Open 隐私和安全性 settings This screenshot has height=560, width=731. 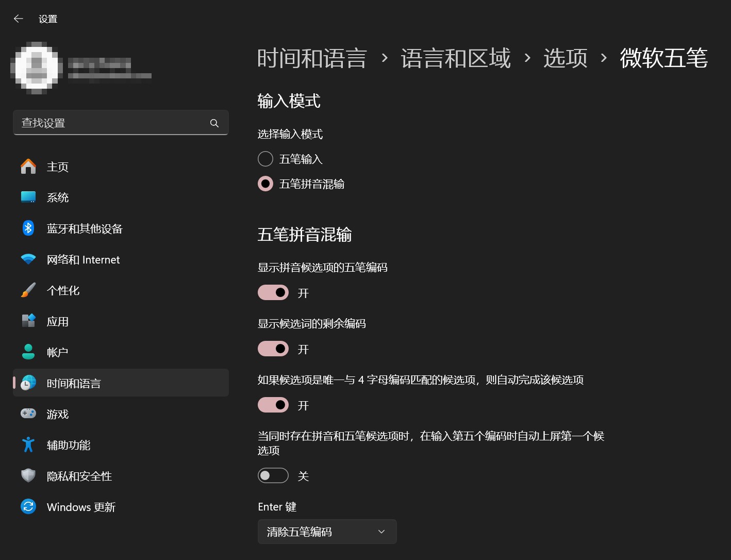coord(121,476)
